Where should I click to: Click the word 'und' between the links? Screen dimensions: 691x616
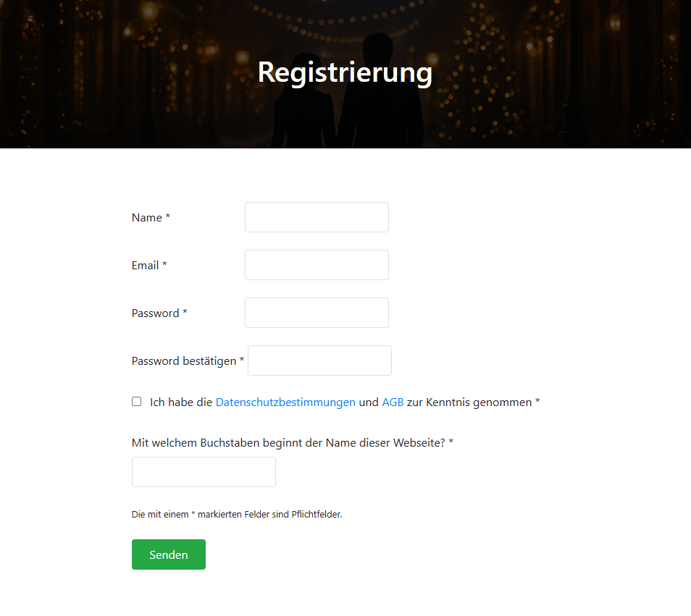[x=369, y=402]
